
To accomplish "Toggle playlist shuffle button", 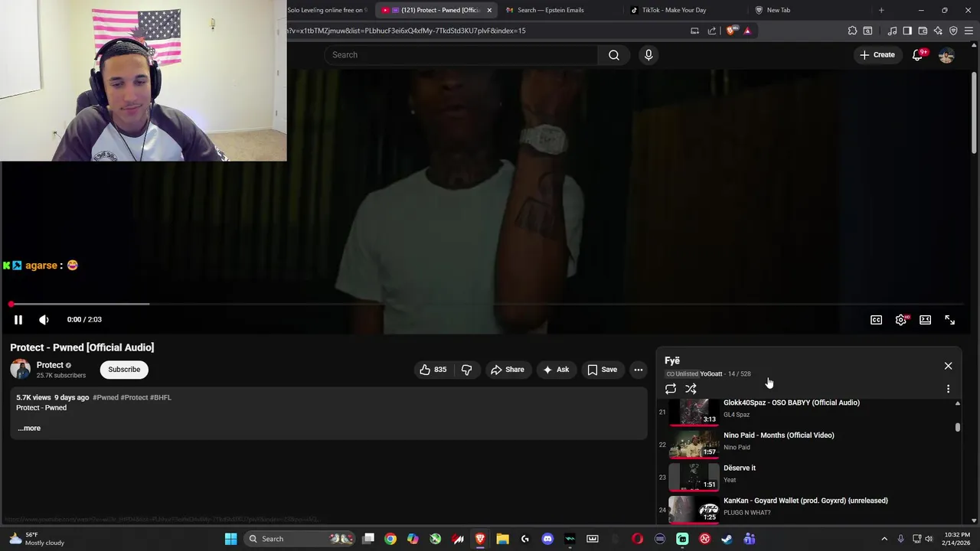I will click(x=691, y=389).
